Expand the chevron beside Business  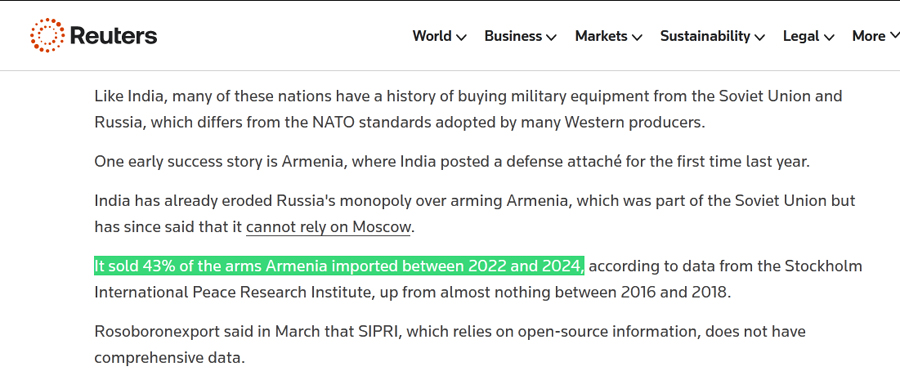(x=551, y=37)
